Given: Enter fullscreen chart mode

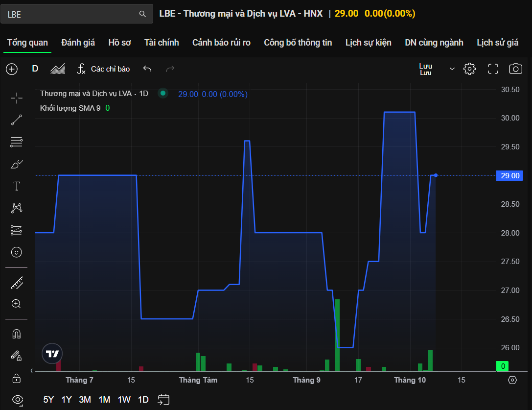Looking at the screenshot, I should (x=493, y=69).
